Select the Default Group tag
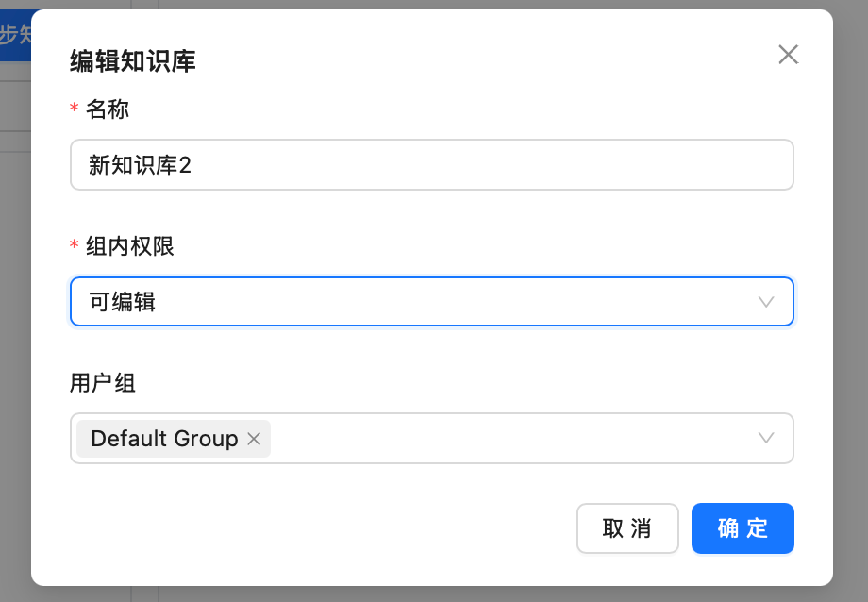868x602 pixels. click(x=160, y=438)
